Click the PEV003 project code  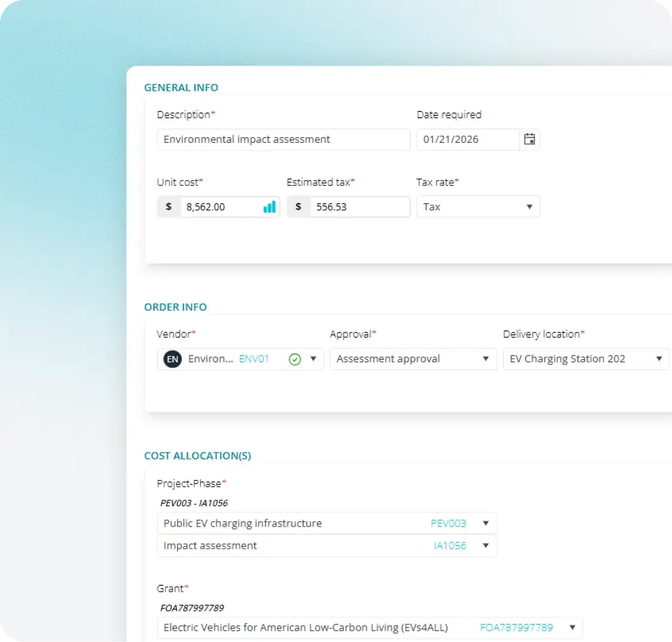tap(448, 523)
